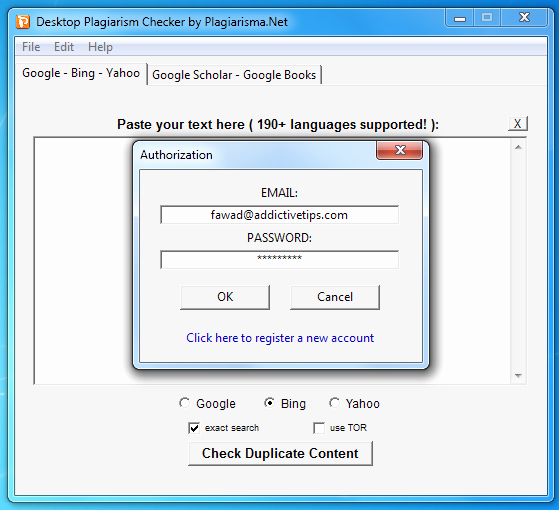Close the Plagiarism Checker main window

524,18
